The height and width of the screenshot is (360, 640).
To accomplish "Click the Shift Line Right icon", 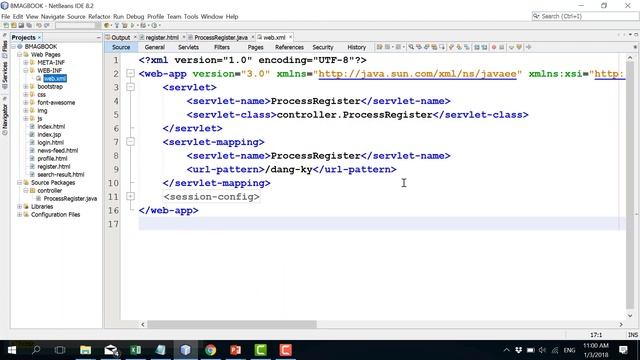I will tap(484, 47).
